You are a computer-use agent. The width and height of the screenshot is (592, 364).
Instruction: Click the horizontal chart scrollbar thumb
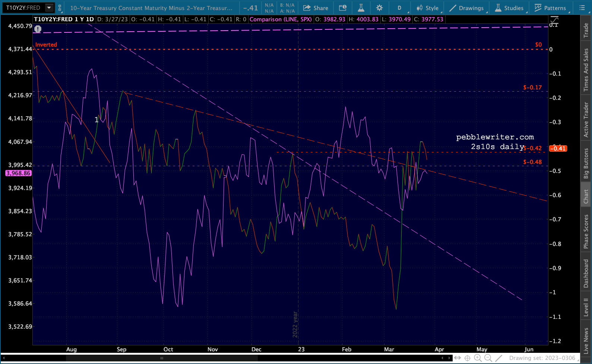[x=161, y=358]
